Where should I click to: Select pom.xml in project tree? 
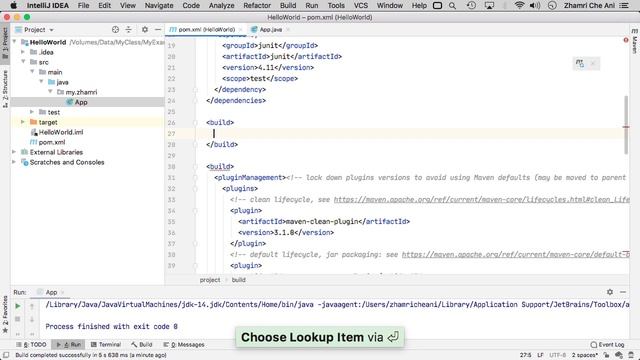(x=52, y=142)
